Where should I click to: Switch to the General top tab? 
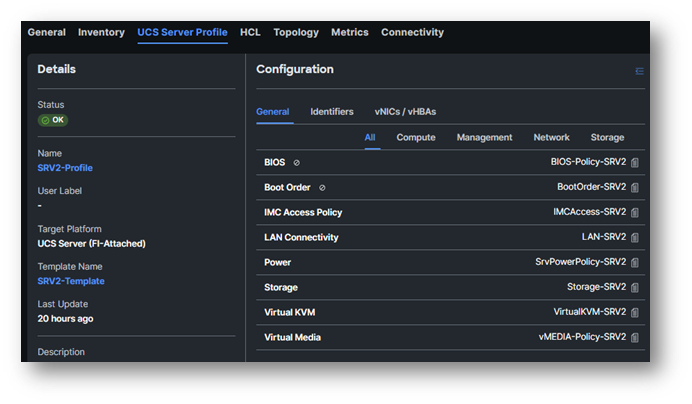(46, 32)
